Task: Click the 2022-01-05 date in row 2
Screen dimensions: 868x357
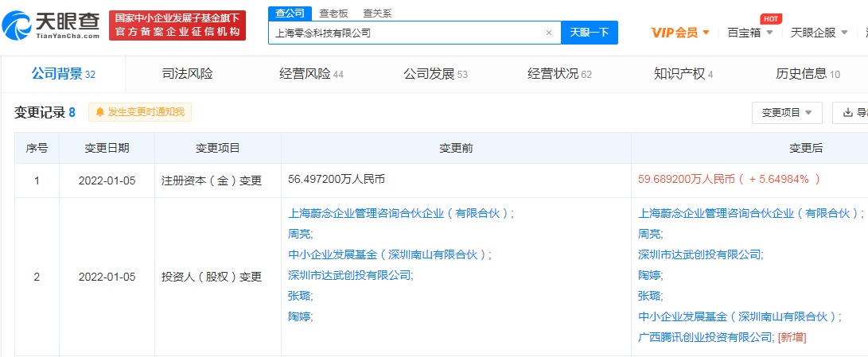Action: [107, 277]
